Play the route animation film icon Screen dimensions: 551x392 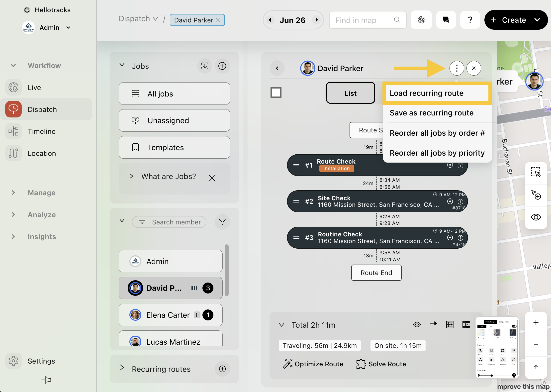[x=466, y=324]
